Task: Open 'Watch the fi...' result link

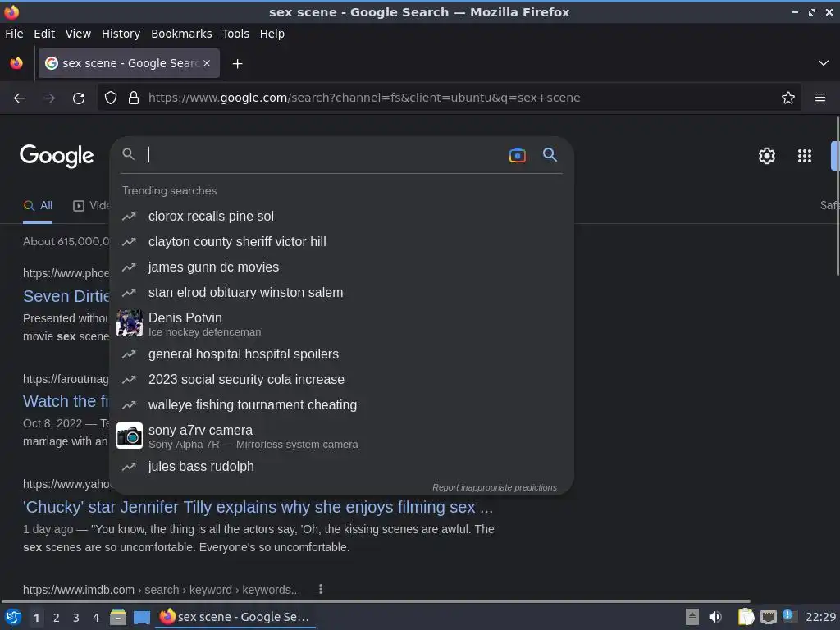Action: [66, 401]
